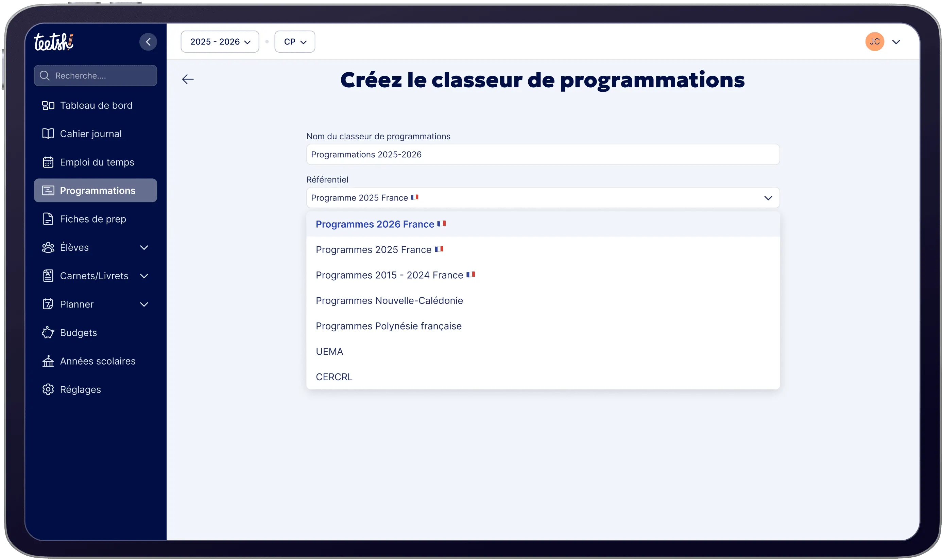Open the user menu chevron next to JC
This screenshot has width=942, height=560.
tap(896, 42)
